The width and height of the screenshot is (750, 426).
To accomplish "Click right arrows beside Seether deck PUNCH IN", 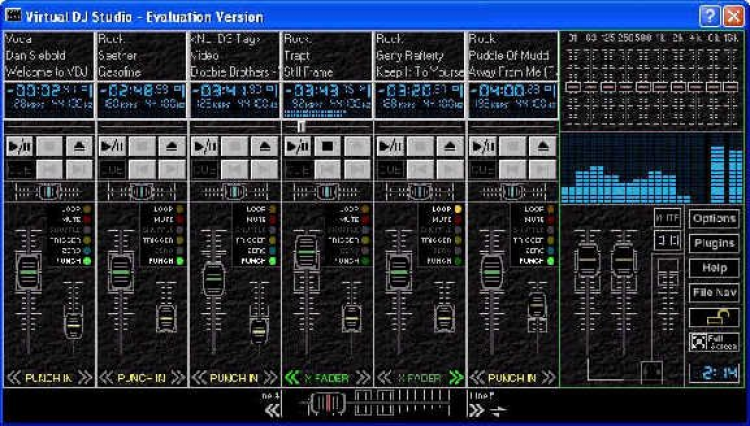I will (177, 378).
